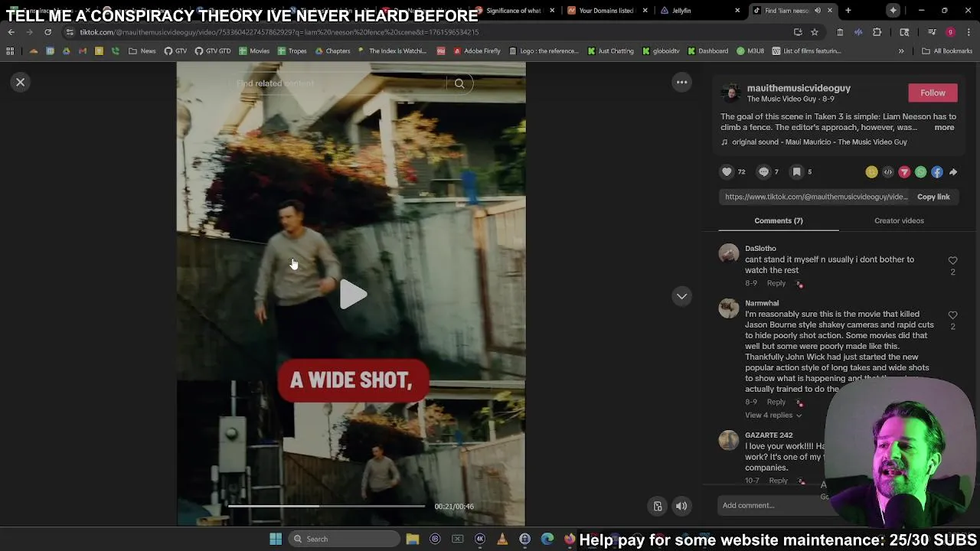Reply to Narmwhal's comment

776,402
